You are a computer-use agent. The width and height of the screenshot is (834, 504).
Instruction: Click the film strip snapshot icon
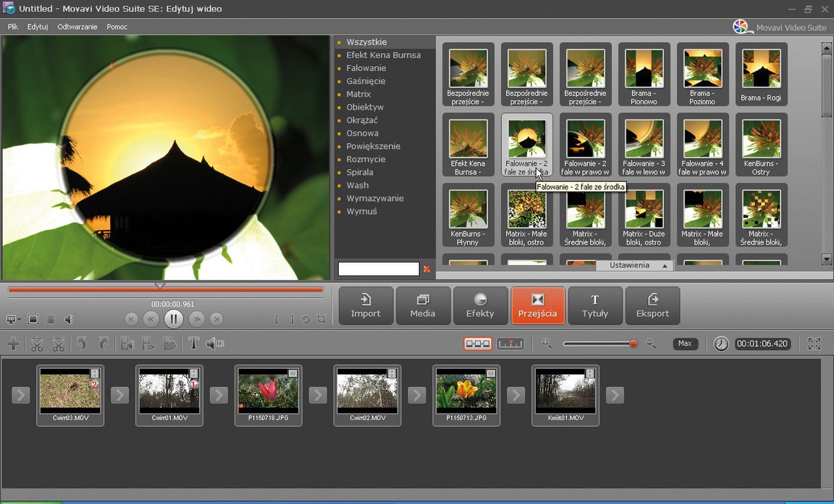[51, 319]
